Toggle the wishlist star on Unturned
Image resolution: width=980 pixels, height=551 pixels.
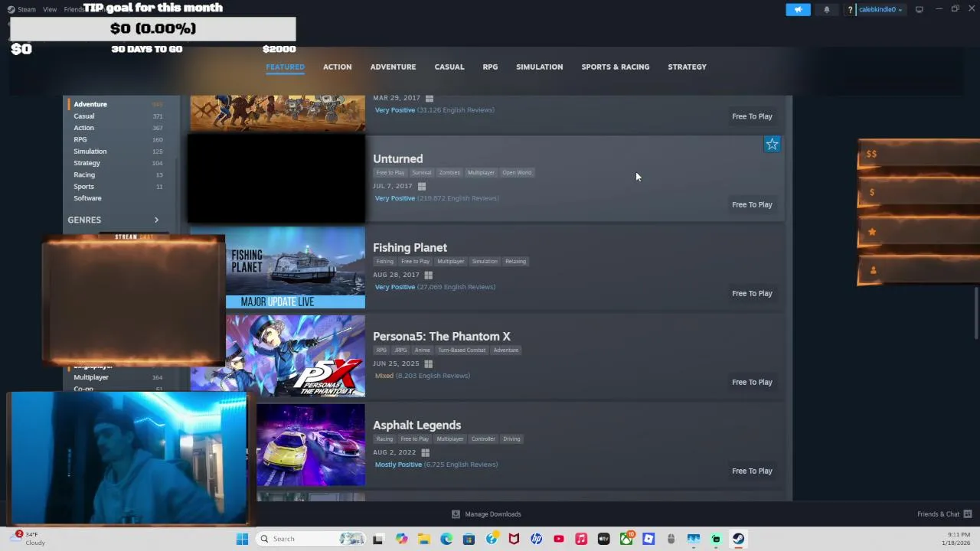click(772, 144)
